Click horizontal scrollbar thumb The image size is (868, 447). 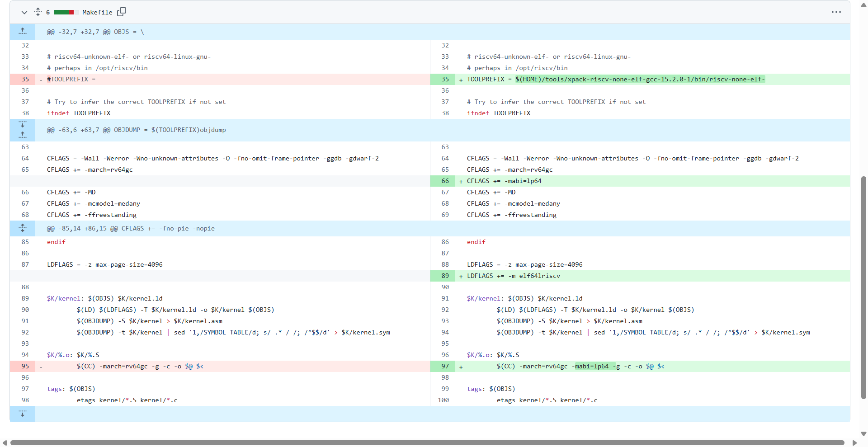point(427,442)
